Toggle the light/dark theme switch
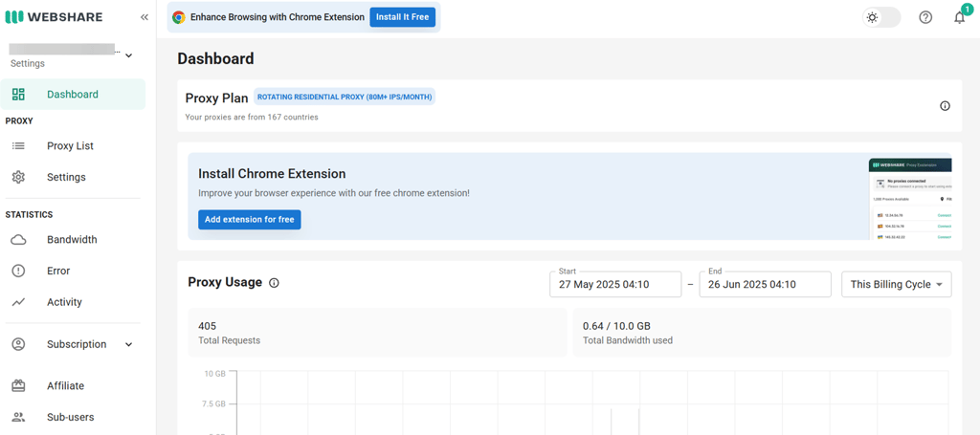Screen dimensions: 980x435 coord(881,17)
